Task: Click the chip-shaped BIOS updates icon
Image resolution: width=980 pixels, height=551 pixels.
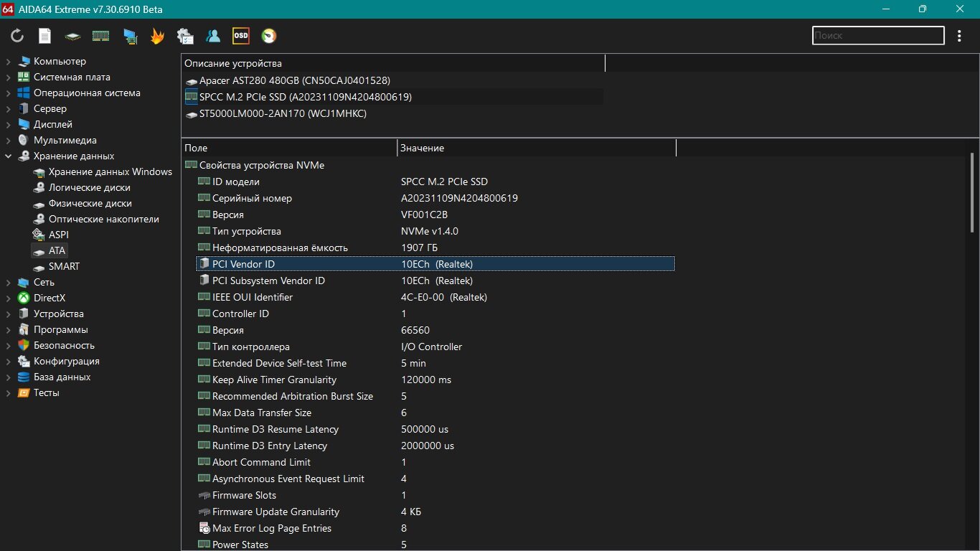Action: (72, 36)
